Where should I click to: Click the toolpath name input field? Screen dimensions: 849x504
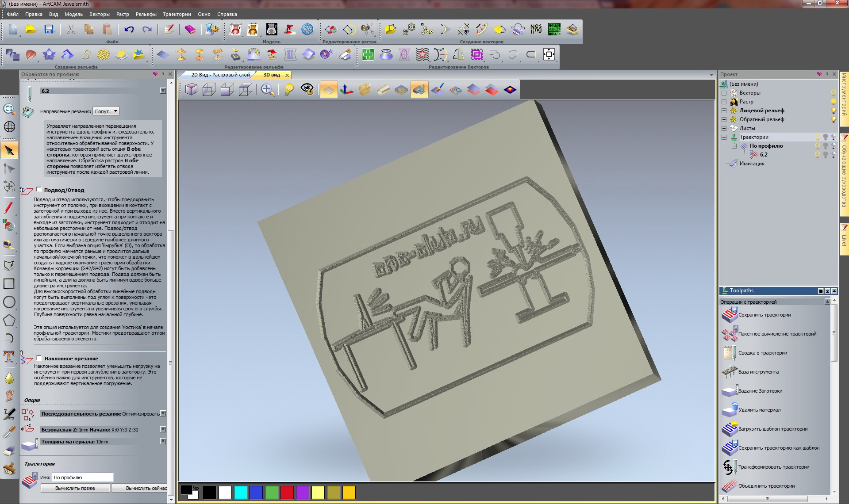tap(83, 477)
